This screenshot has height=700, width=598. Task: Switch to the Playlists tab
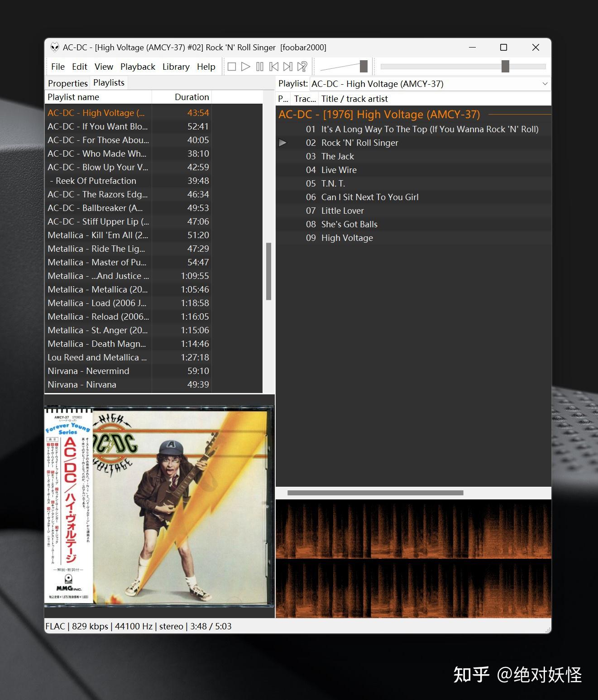[x=109, y=82]
